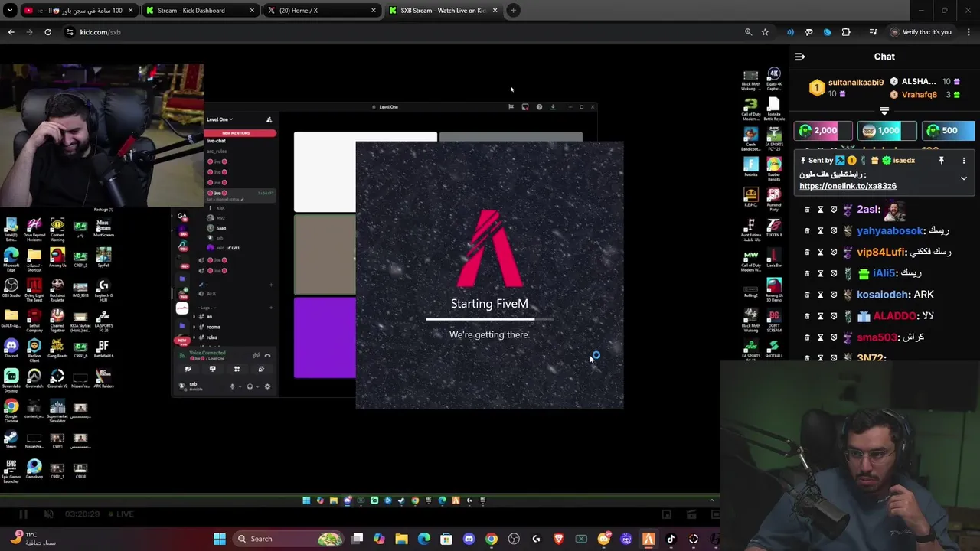980x551 pixels.
Task: Open the weather widget on taskbar
Action: coord(34,539)
